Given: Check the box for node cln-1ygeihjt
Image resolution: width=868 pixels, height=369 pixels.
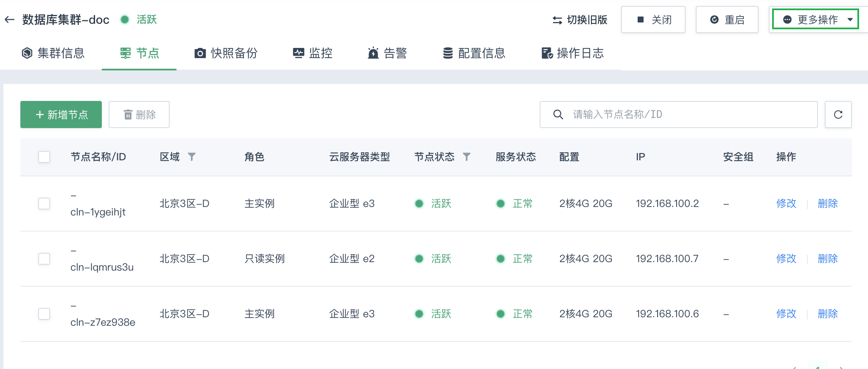Looking at the screenshot, I should [x=44, y=204].
